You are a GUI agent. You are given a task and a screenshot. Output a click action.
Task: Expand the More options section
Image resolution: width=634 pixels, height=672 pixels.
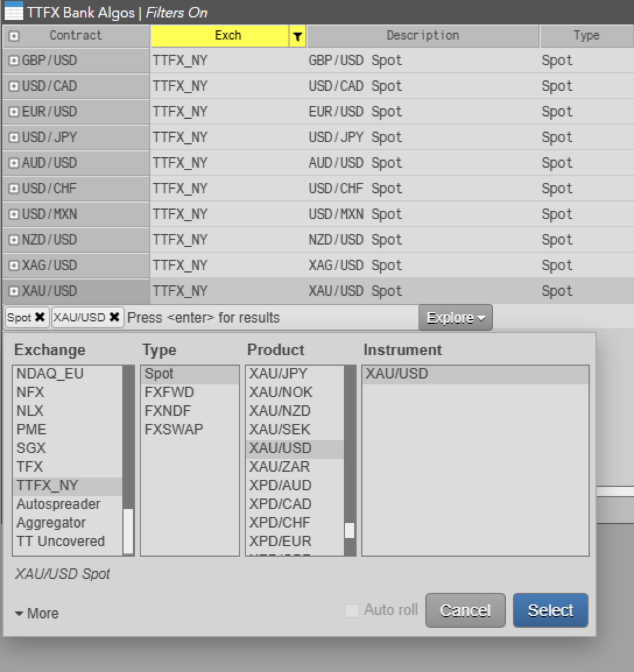click(36, 613)
